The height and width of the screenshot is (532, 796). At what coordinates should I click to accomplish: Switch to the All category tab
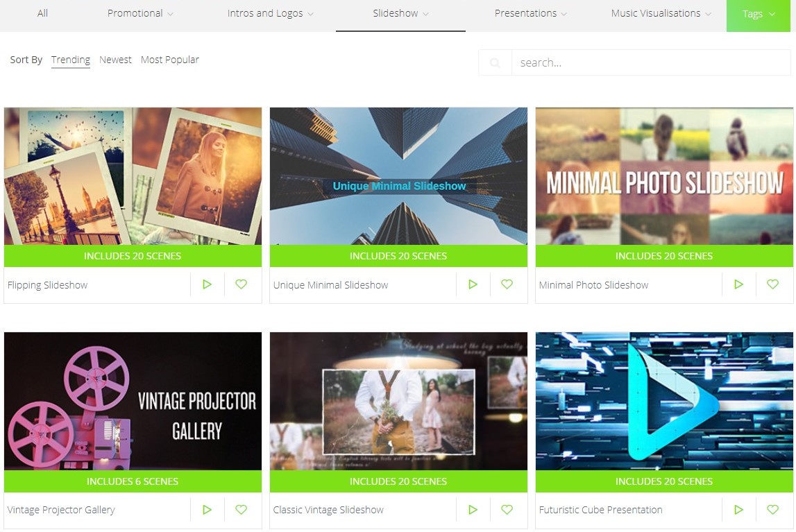click(42, 14)
